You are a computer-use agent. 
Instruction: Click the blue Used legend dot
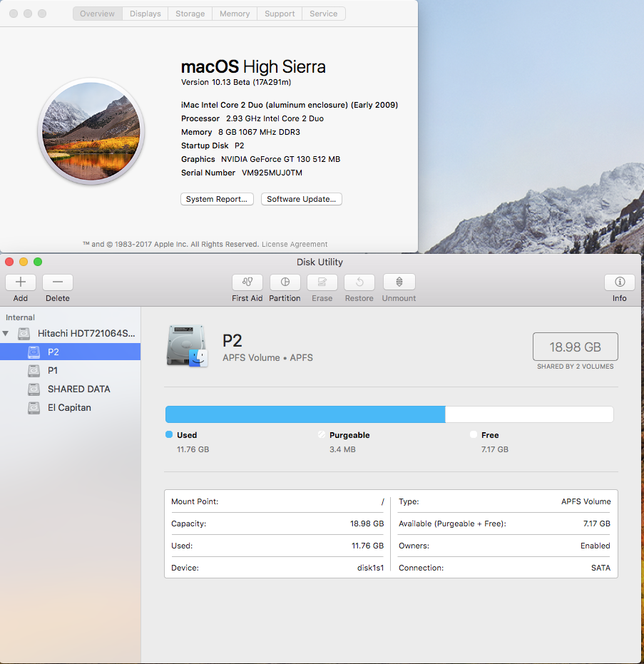click(x=169, y=434)
